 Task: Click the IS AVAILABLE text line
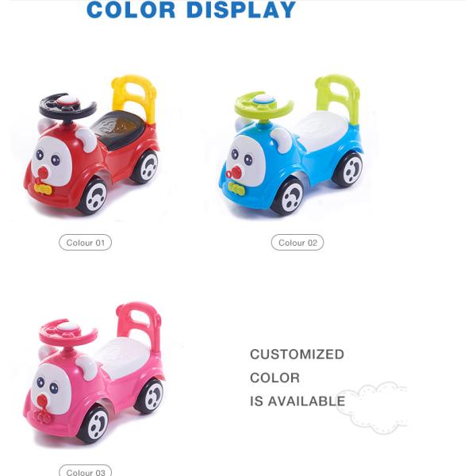pos(297,401)
